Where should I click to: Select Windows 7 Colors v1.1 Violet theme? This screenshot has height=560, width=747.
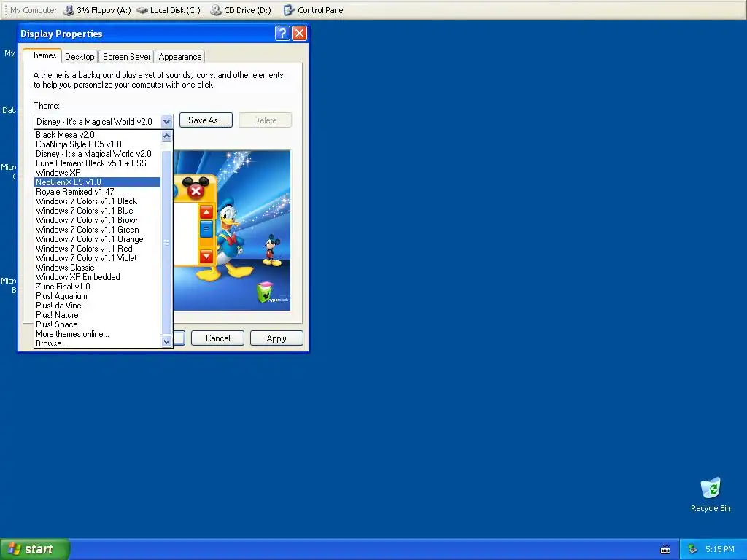pyautogui.click(x=98, y=258)
